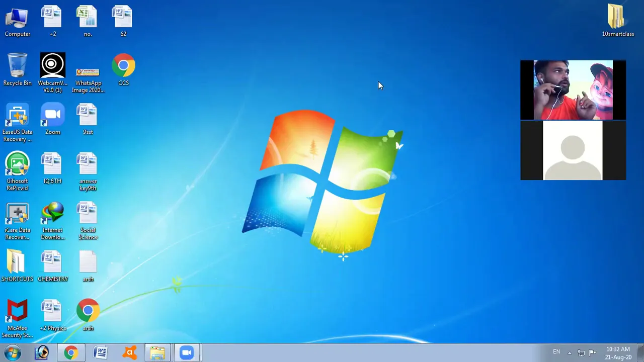
Task: Click the taskbar clock showing 10:32 AM
Action: (618, 353)
